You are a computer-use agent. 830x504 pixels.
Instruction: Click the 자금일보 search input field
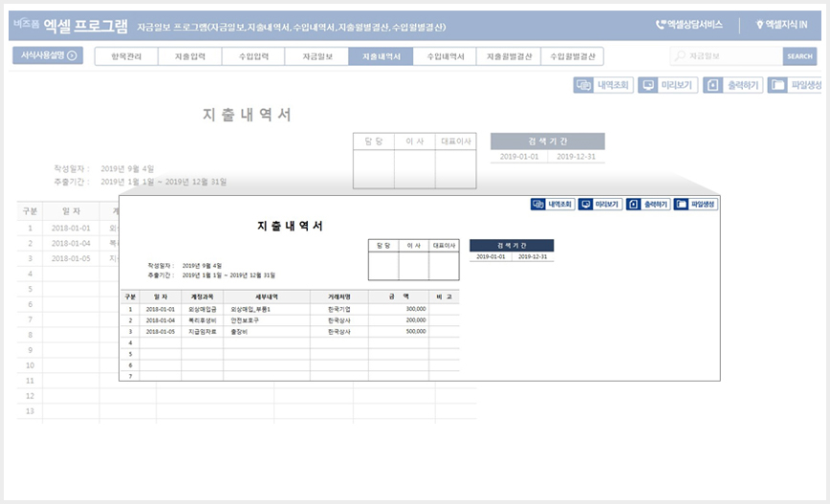[x=727, y=55]
